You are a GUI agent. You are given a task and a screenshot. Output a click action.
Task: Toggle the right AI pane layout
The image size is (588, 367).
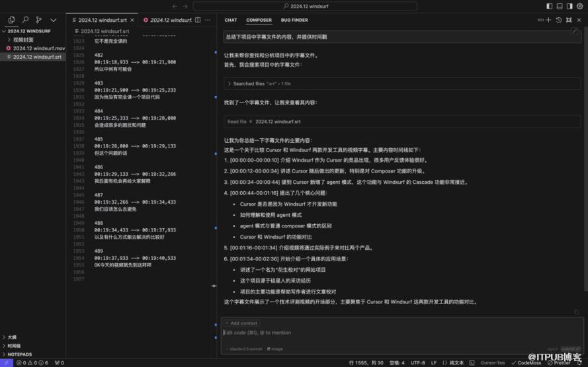click(x=569, y=6)
